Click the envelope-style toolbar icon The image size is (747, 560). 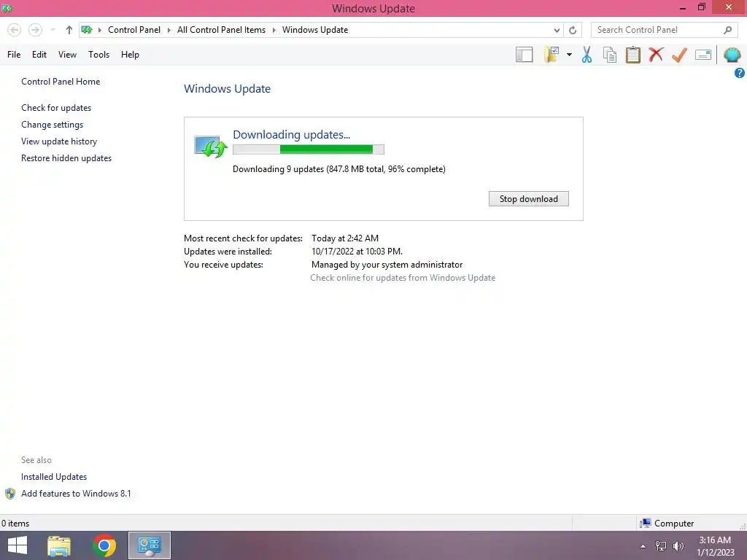[x=703, y=55]
